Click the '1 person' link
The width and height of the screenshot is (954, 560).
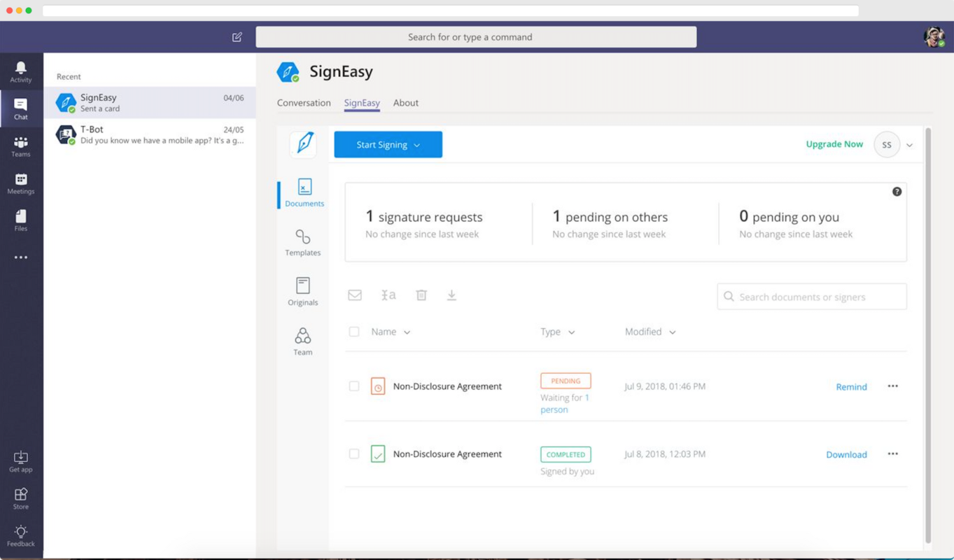[564, 404]
